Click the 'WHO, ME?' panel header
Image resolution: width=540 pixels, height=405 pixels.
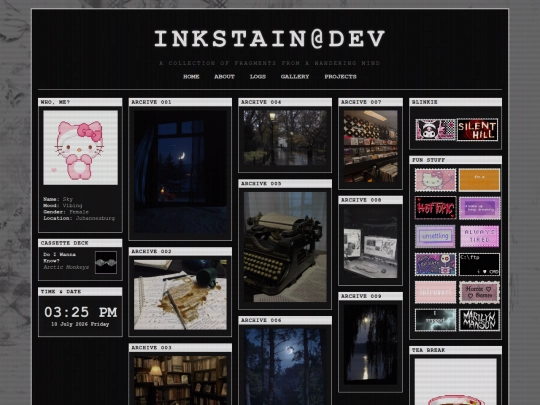point(80,102)
